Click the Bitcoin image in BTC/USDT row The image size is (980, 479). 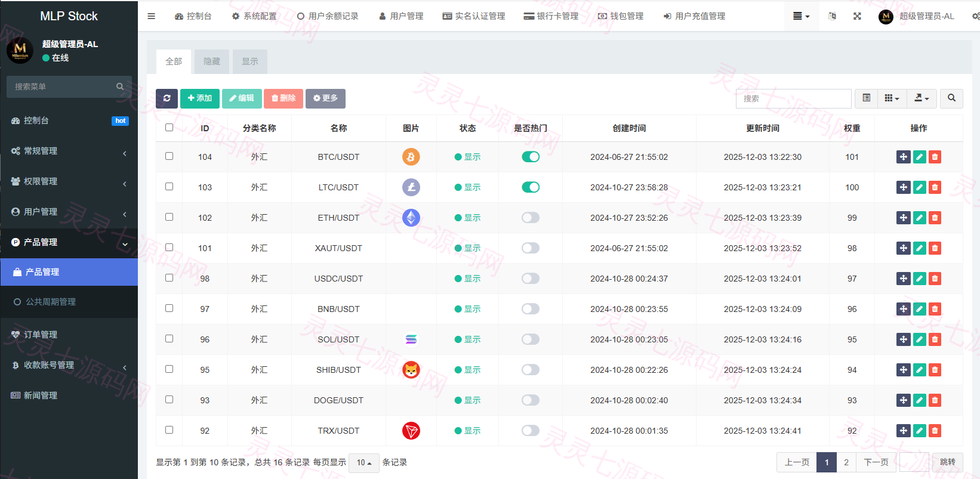[411, 157]
